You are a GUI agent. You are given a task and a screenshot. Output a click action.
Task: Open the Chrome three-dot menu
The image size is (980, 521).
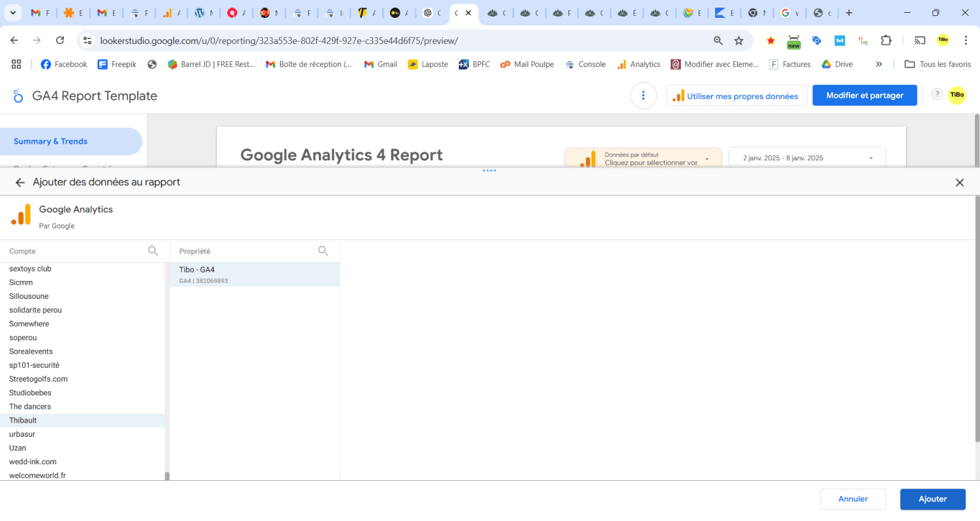click(x=966, y=40)
